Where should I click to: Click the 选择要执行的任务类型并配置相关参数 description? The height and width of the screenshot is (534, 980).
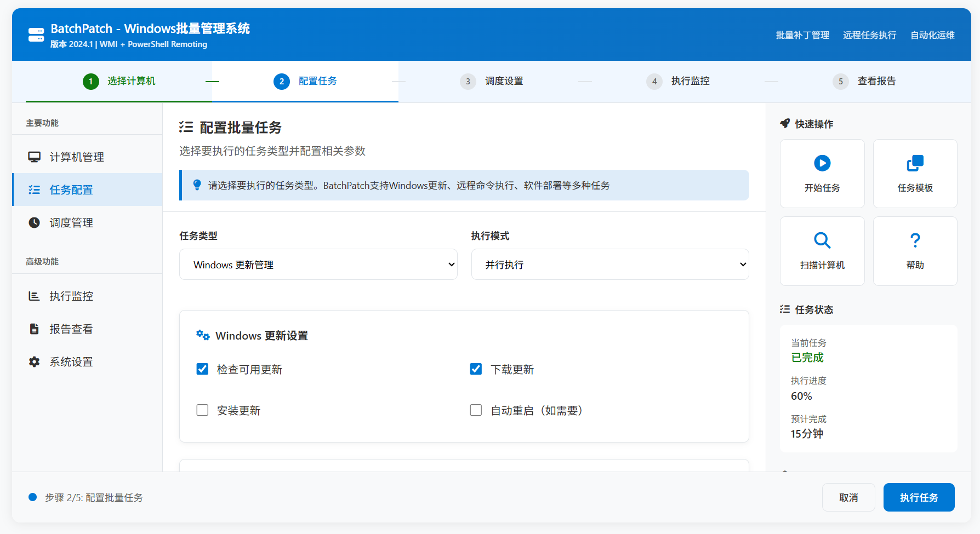click(272, 151)
